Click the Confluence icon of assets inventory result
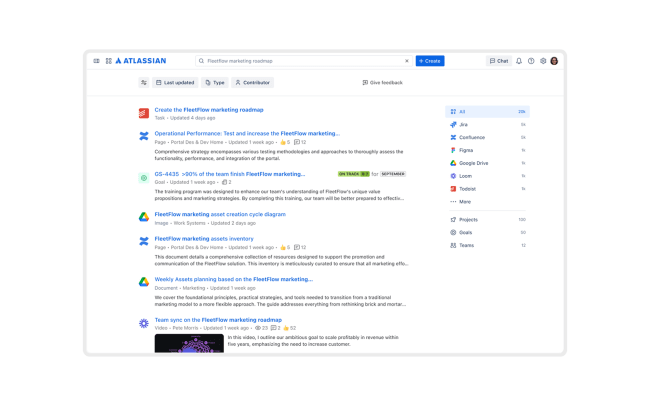The height and width of the screenshot is (406, 650). click(144, 241)
